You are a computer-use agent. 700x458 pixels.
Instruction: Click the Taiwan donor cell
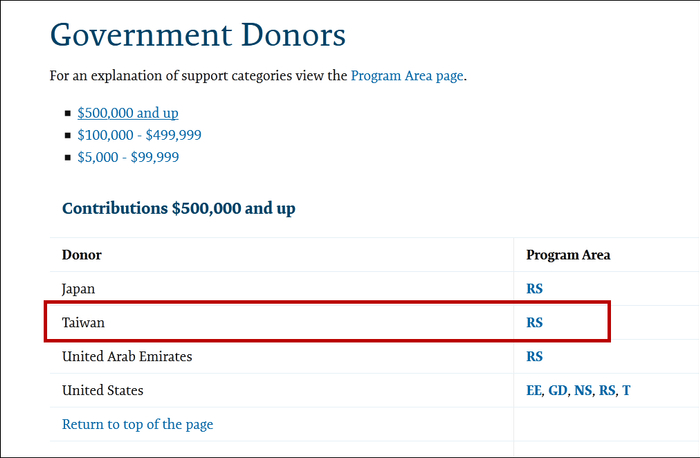point(83,323)
